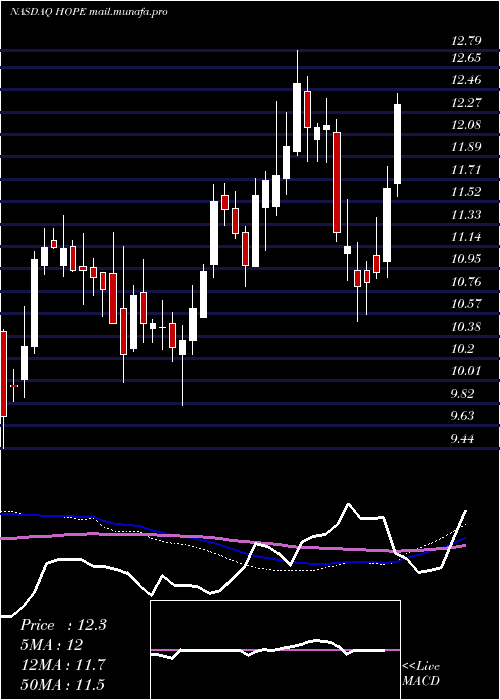Click the 11.52 price axis label
The height and width of the screenshot is (700, 500).
pyautogui.click(x=466, y=192)
